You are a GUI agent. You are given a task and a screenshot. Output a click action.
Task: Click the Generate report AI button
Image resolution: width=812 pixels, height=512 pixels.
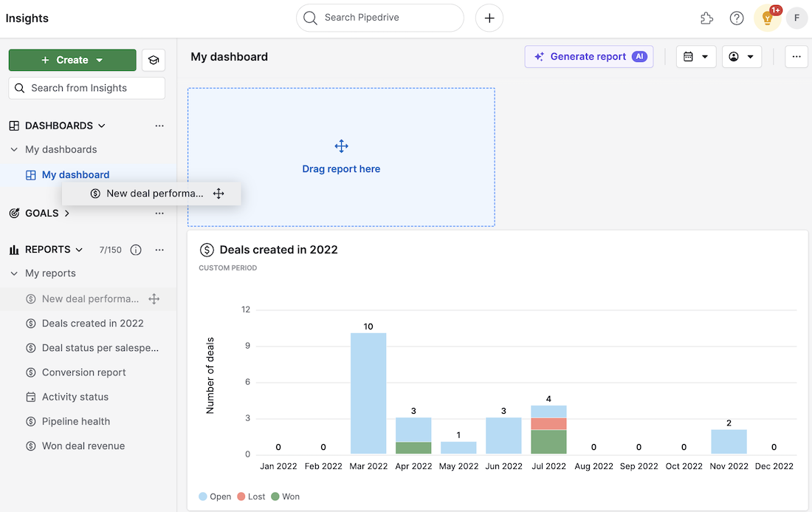point(589,56)
